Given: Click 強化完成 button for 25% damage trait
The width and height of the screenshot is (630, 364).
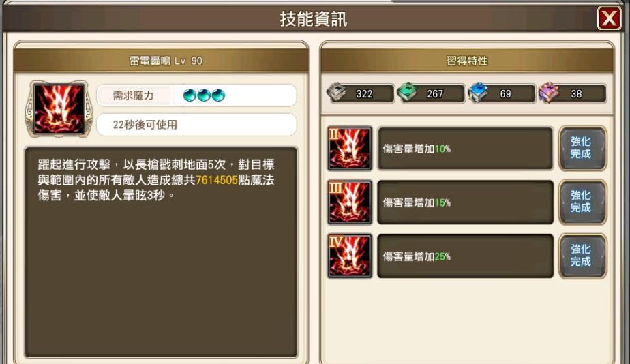Looking at the screenshot, I should click(582, 256).
